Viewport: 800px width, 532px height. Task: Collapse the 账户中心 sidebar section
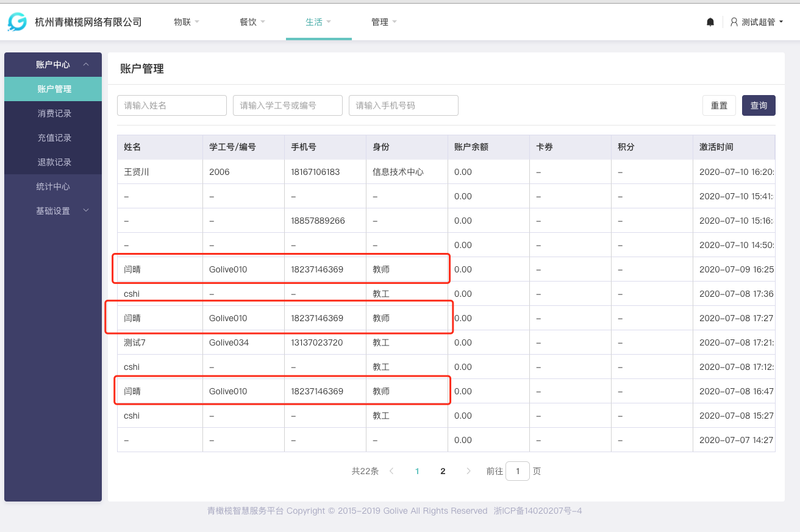(53, 65)
